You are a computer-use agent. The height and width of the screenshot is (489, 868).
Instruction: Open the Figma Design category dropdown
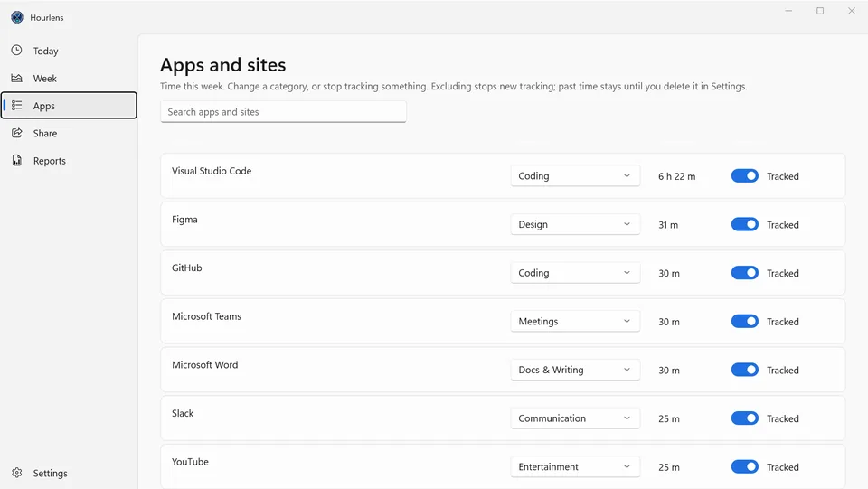575,224
